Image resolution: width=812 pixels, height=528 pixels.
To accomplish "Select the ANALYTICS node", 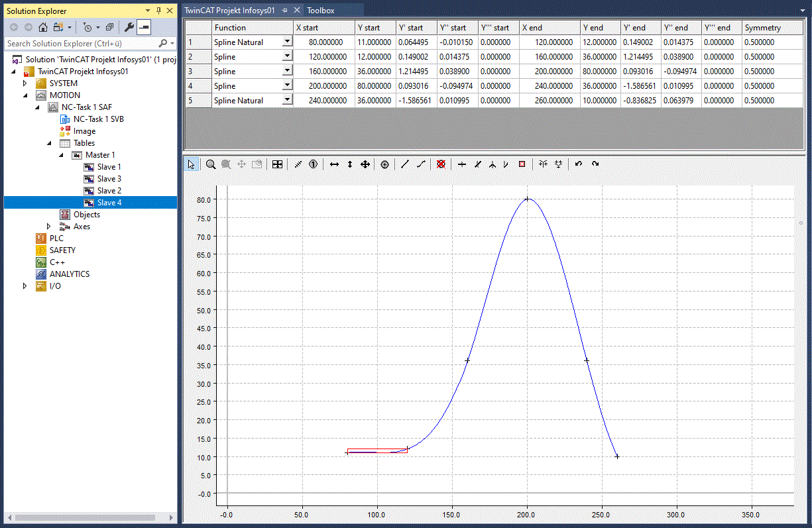I will point(69,274).
